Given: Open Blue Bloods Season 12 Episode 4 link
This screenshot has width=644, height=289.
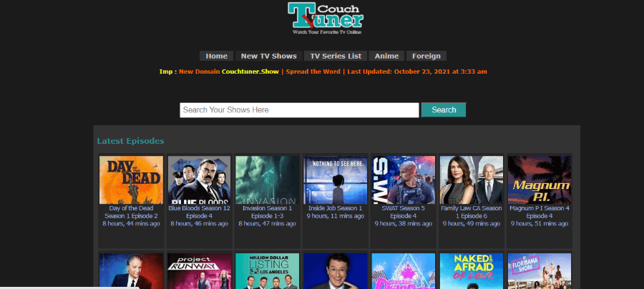Looking at the screenshot, I should tap(199, 212).
